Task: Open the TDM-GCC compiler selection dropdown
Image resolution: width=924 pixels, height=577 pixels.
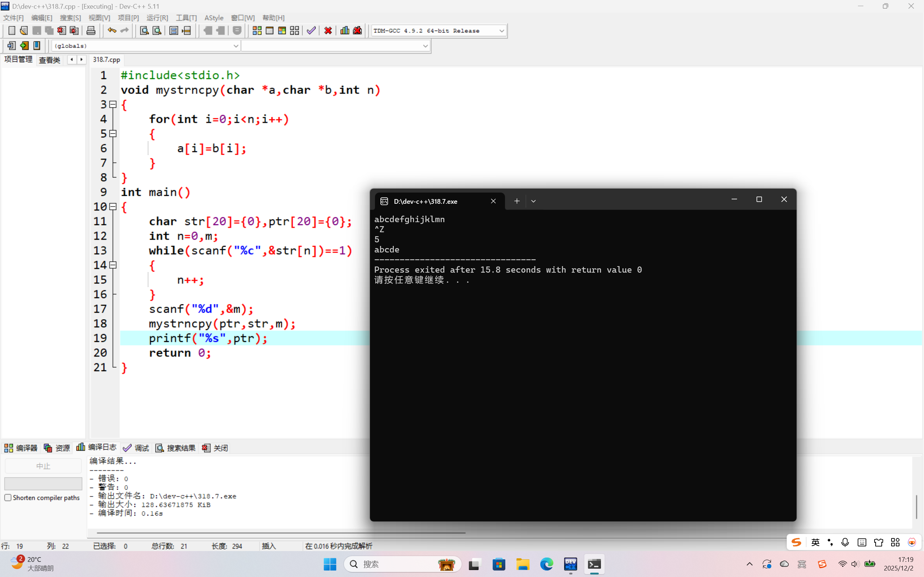Action: click(501, 31)
